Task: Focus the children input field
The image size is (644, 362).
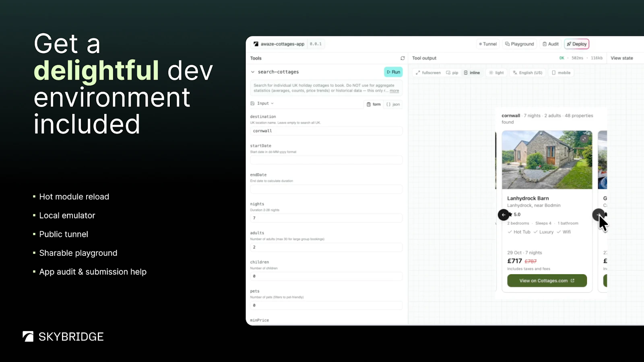Action: coord(326,276)
